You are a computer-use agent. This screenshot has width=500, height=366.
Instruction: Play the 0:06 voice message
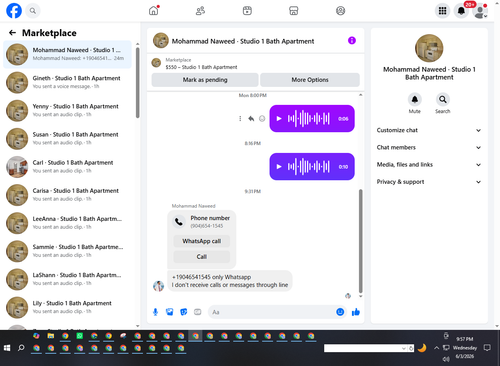click(279, 119)
